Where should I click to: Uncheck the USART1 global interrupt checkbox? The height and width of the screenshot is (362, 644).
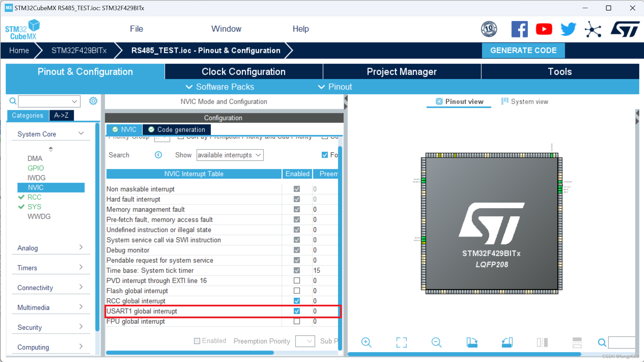pos(297,311)
